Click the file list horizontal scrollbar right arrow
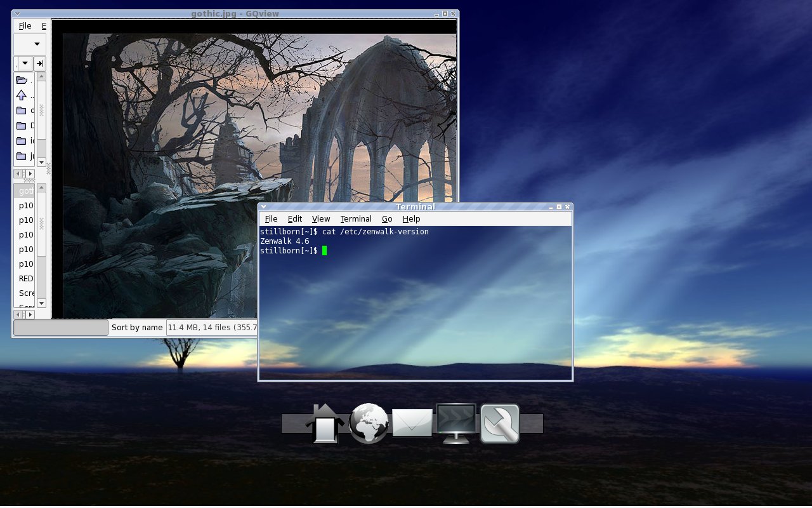Viewport: 812px width, 508px height. 30,314
